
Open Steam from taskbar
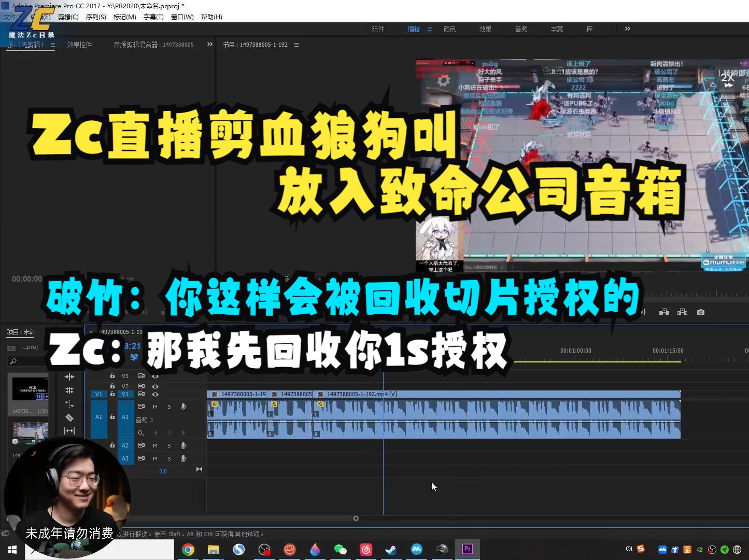(391, 550)
